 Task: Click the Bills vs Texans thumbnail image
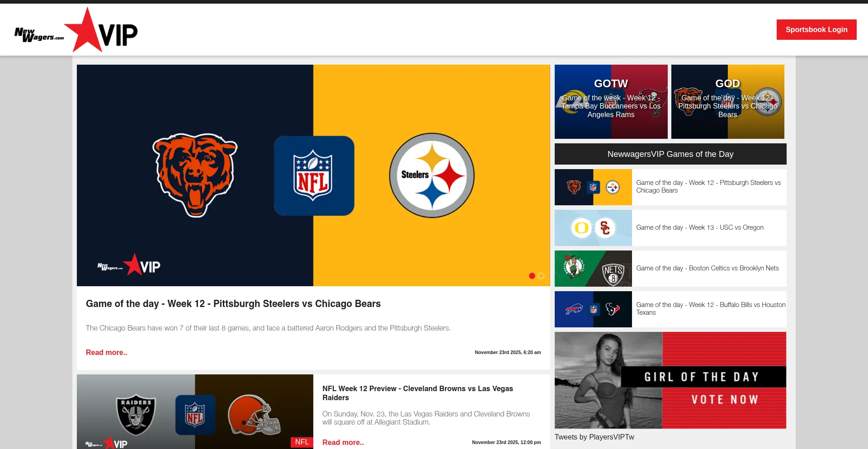[x=593, y=309]
